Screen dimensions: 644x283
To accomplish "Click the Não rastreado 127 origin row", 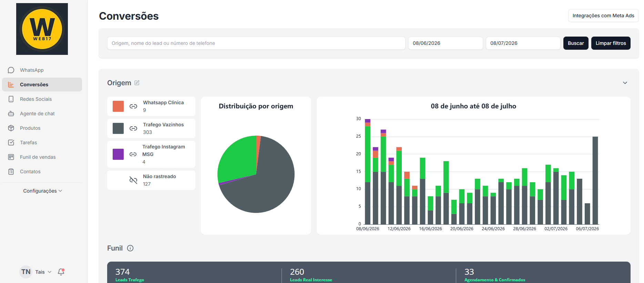I will [x=151, y=180].
